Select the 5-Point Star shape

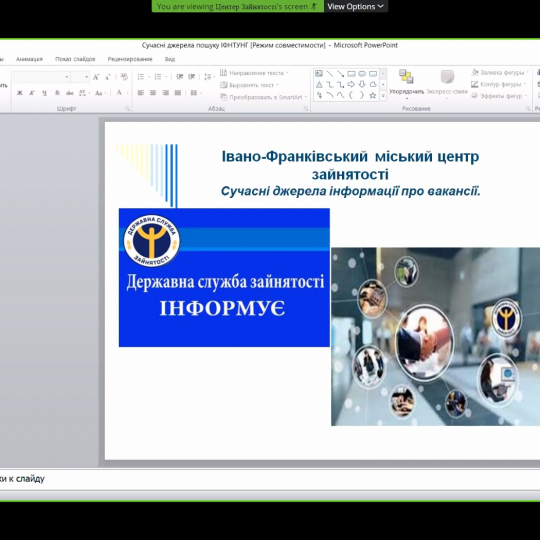(373, 95)
